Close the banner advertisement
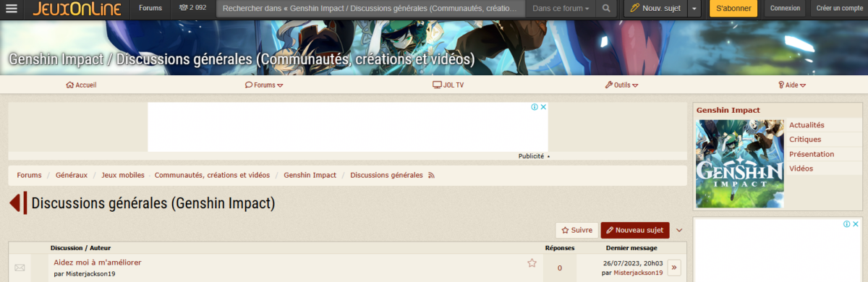 pyautogui.click(x=543, y=107)
